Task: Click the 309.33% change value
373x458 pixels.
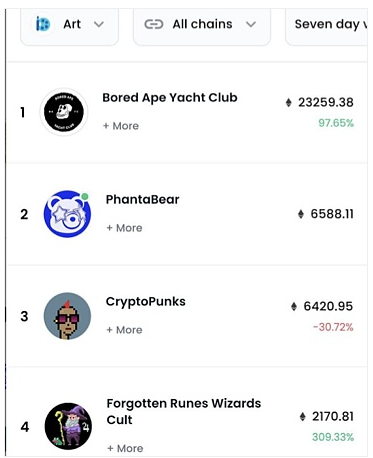Action: pos(333,437)
